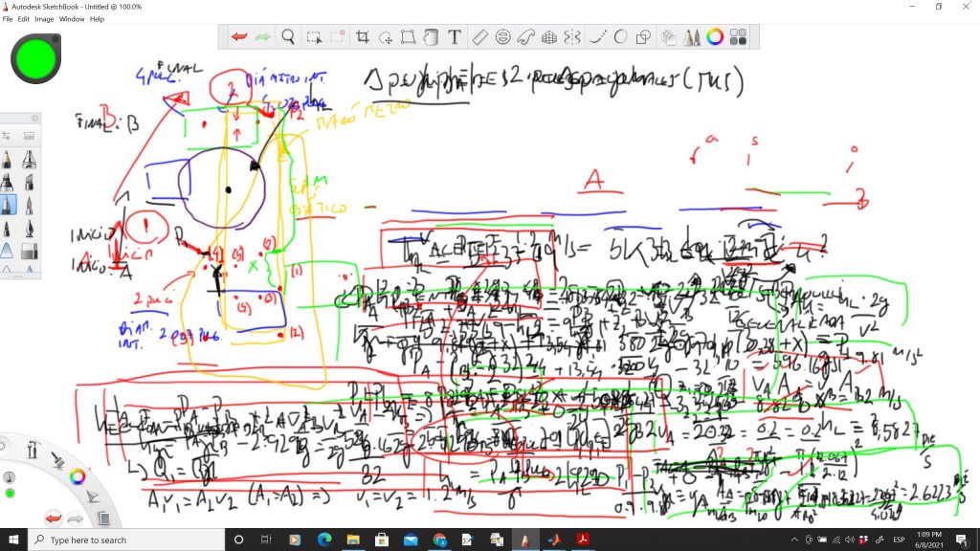Show hidden system tray icons chevron

tap(794, 540)
